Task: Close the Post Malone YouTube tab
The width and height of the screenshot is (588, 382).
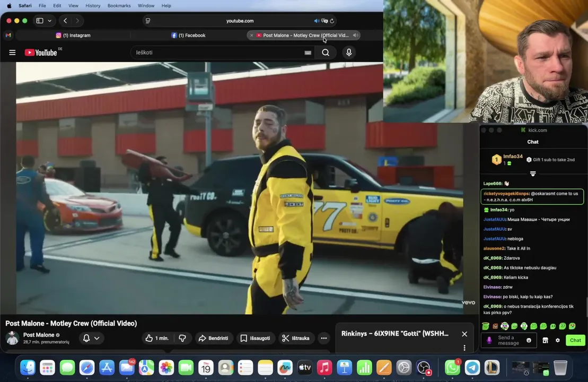Action: tap(252, 35)
